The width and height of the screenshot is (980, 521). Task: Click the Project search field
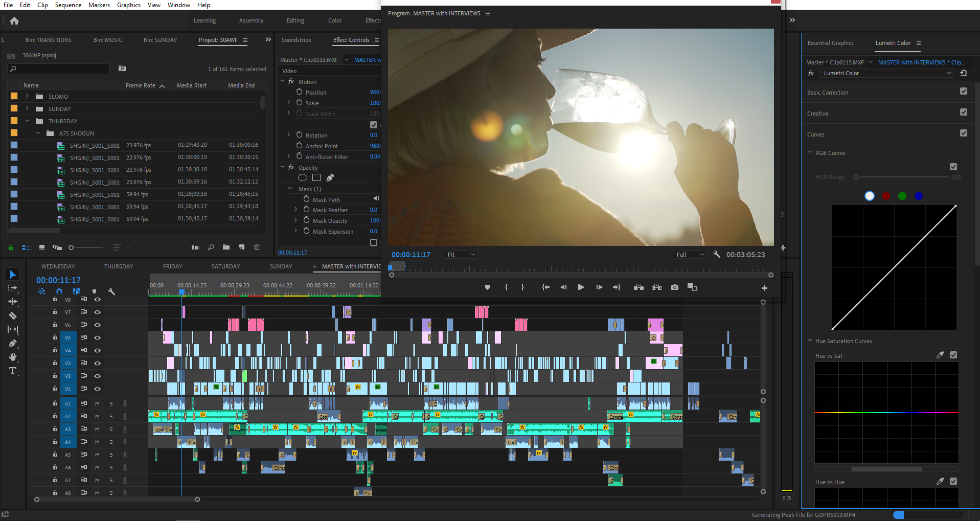[x=59, y=69]
